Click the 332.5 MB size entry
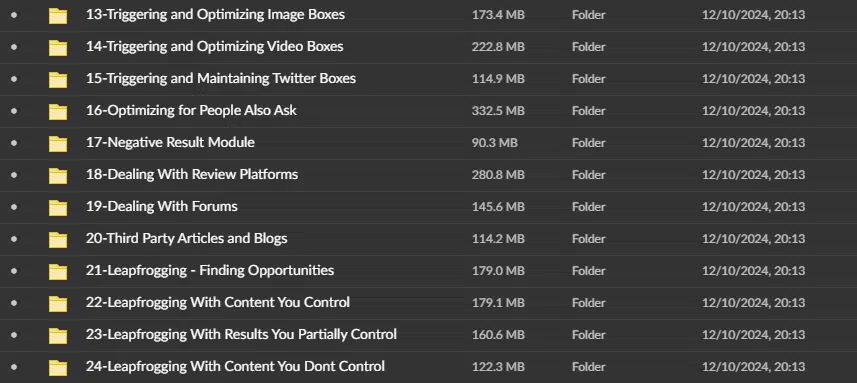This screenshot has width=857, height=383. click(498, 111)
